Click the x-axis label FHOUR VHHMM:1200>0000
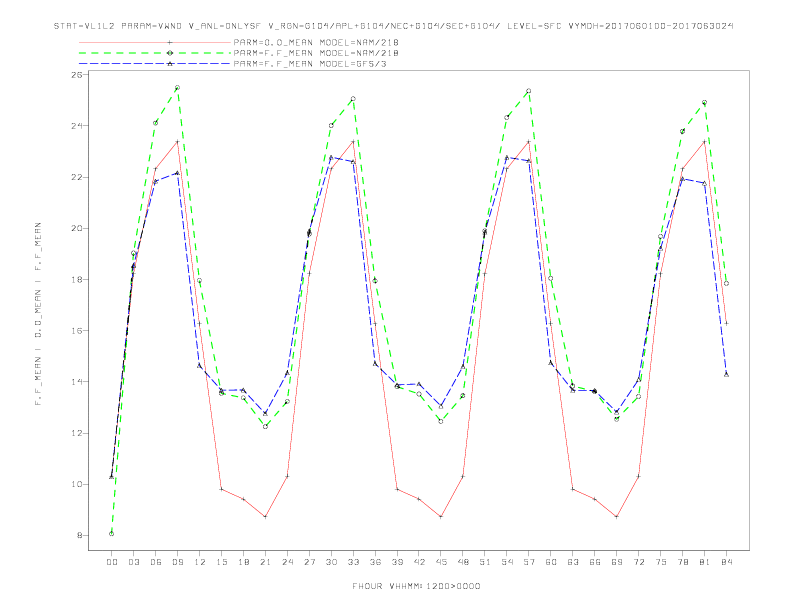The image size is (792, 612). click(x=416, y=586)
